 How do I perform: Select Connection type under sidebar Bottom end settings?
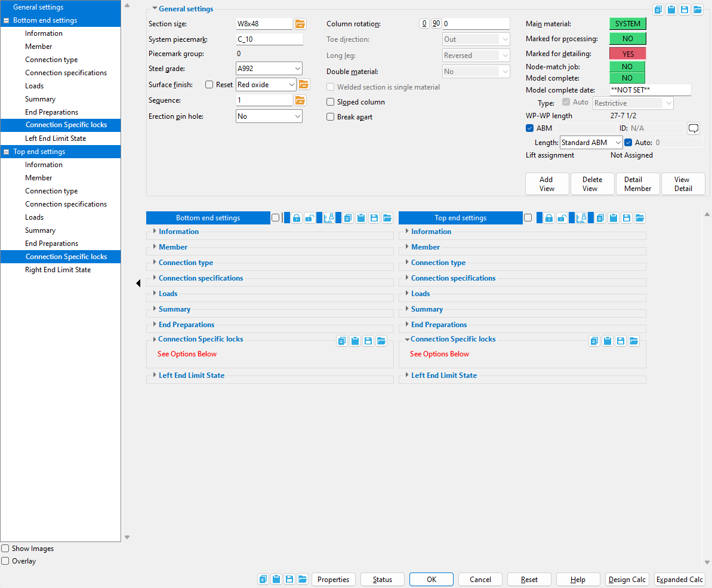[x=51, y=60]
